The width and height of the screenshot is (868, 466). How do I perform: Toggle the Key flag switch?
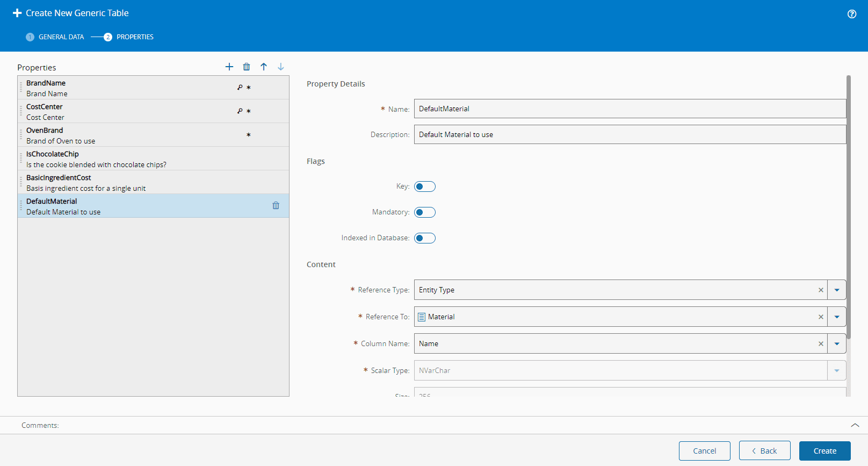424,187
